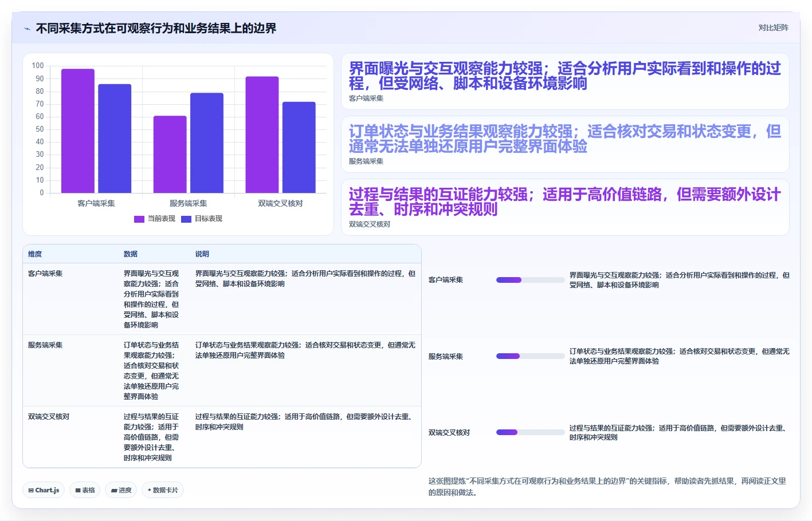Click the card headline starting 界面曝光与交互观察能力较强
This screenshot has width=812, height=521.
[x=565, y=76]
